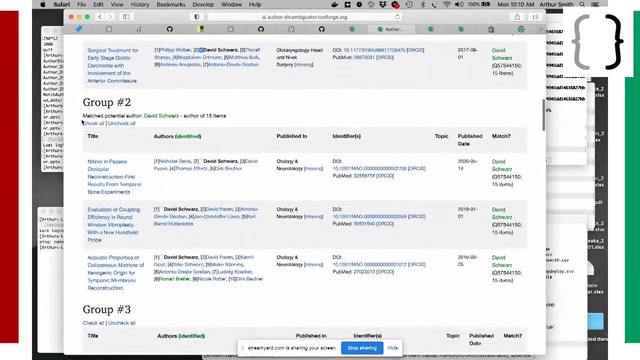
Task: Switch to the Author... tab
Action: pos(391,29)
